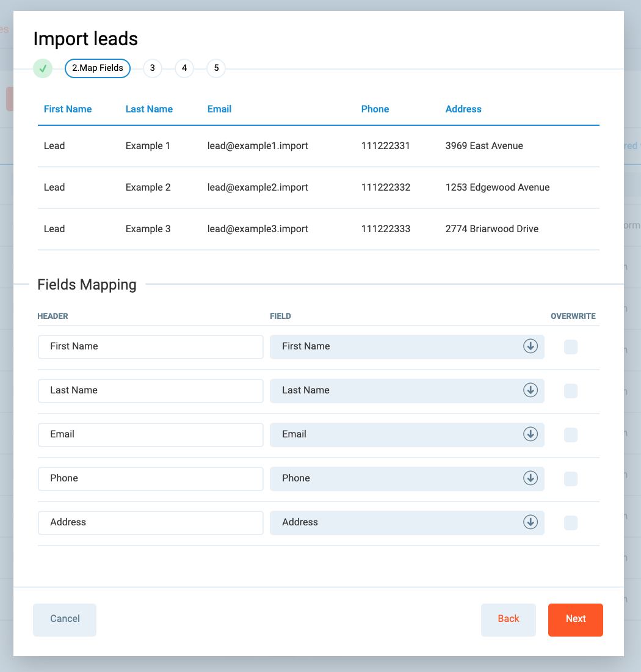The width and height of the screenshot is (641, 672).
Task: Check the Last Name overwrite checkbox
Action: (570, 391)
